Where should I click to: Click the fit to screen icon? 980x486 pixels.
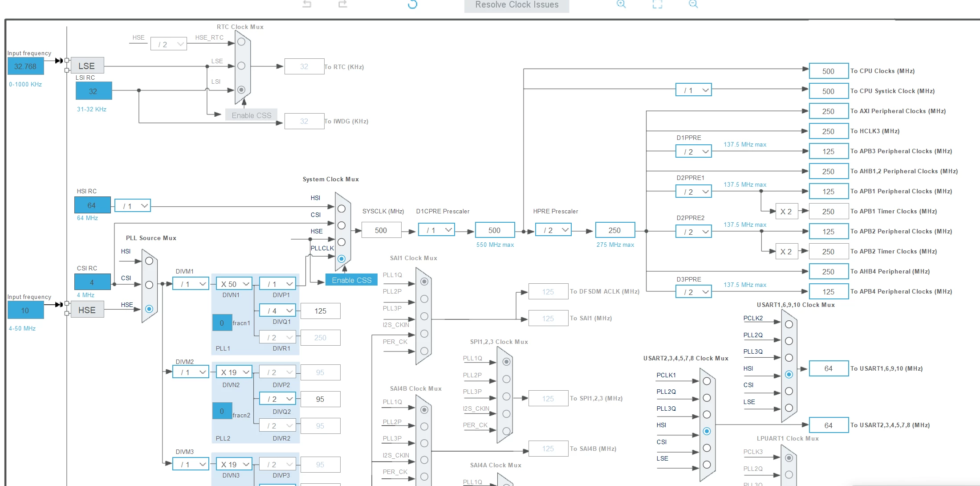pos(657,4)
